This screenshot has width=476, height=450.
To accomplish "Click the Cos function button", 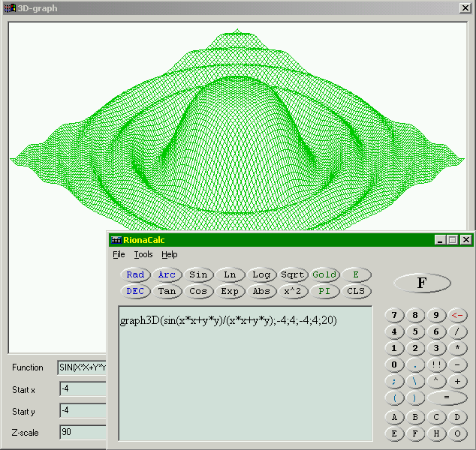I will pyautogui.click(x=198, y=292).
